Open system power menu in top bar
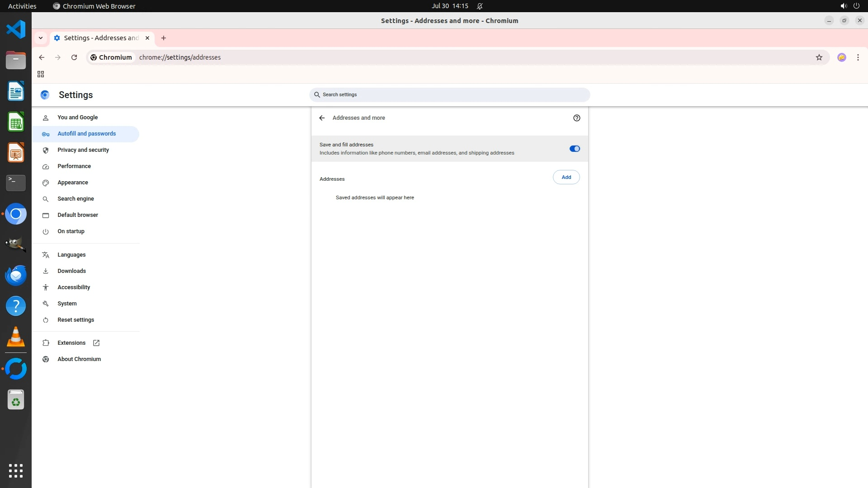 coord(856,6)
